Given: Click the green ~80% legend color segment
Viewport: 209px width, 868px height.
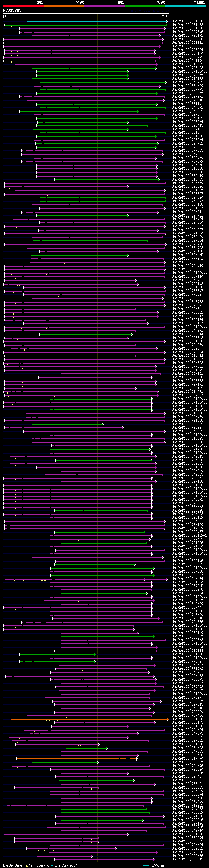Looking at the screenshot, I should click(145, 6).
